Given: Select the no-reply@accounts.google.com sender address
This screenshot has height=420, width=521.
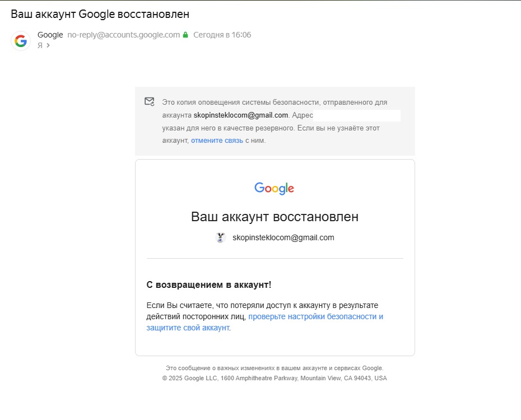Looking at the screenshot, I should tap(123, 35).
